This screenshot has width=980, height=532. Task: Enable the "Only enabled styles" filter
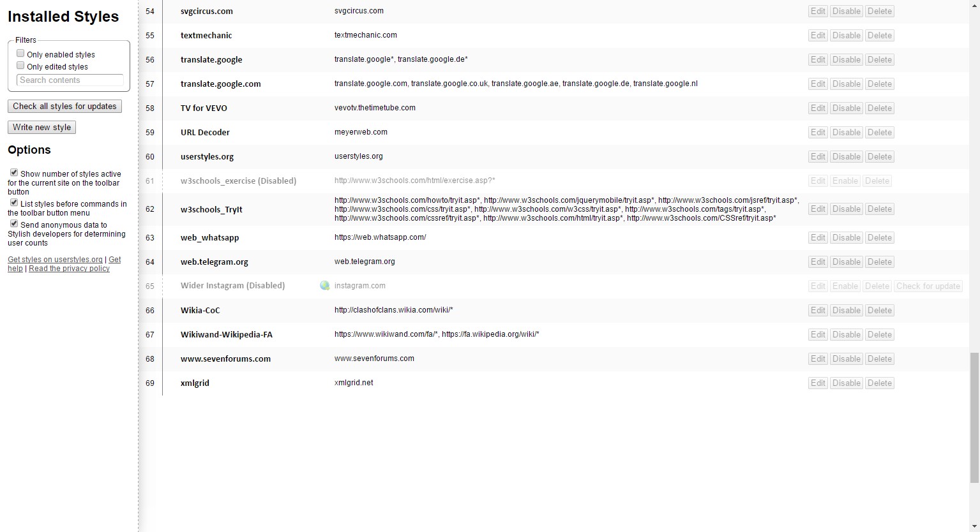pos(20,53)
